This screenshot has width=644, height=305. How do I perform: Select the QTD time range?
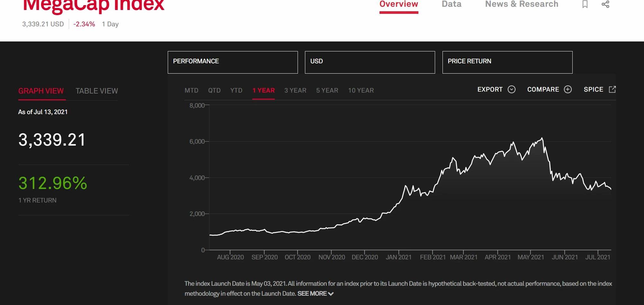214,90
